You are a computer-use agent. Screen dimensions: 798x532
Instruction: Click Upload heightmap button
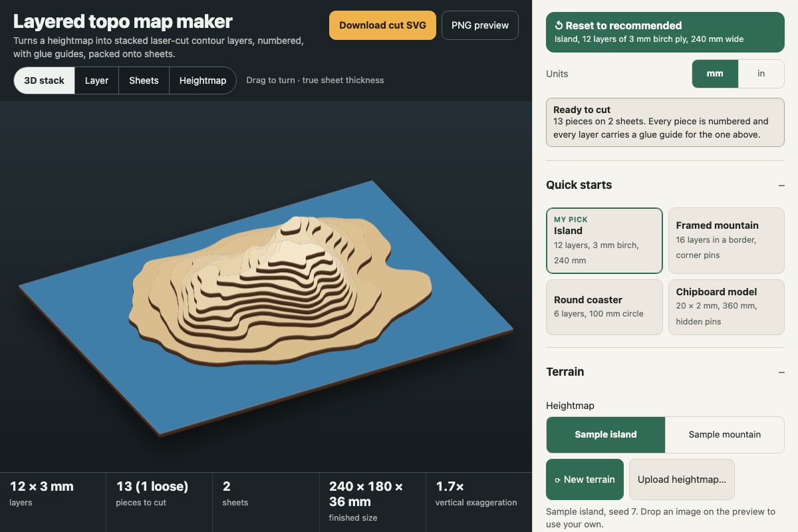(682, 479)
